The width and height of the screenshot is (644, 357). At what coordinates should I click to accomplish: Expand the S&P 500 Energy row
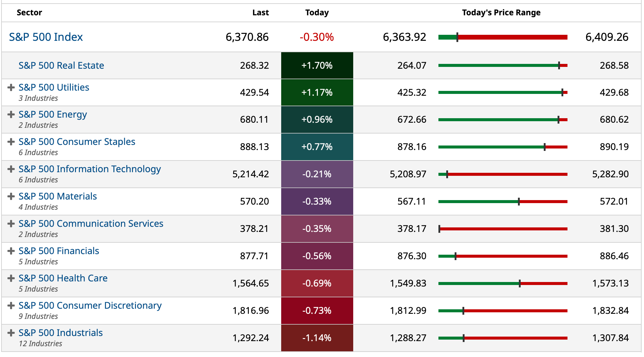(11, 115)
